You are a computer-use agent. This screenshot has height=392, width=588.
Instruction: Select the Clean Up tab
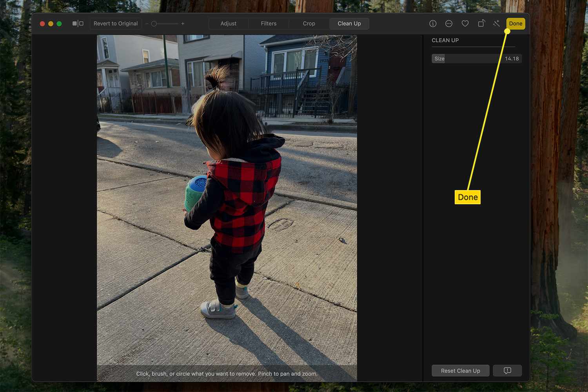(x=349, y=24)
